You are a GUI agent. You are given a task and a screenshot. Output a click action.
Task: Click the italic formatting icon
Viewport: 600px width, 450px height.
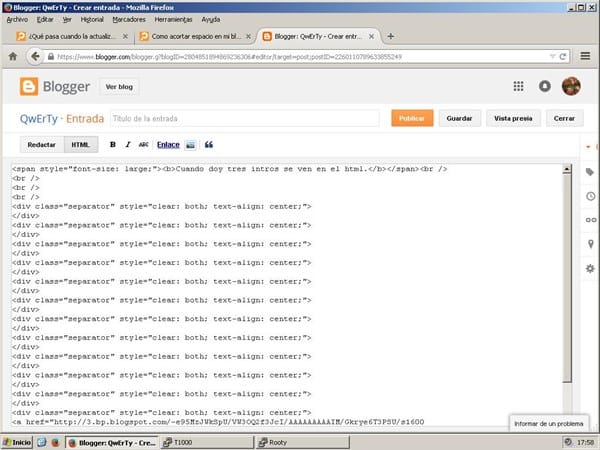(x=127, y=144)
